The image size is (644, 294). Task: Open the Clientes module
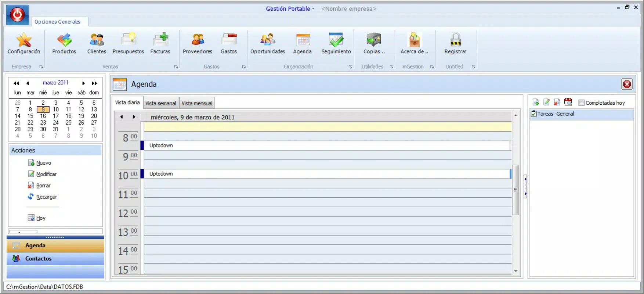pyautogui.click(x=97, y=43)
